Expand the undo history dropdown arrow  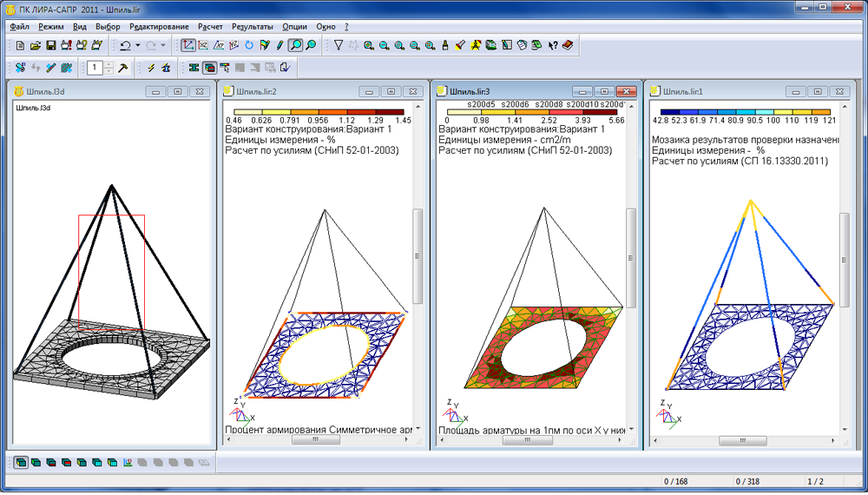click(x=139, y=45)
